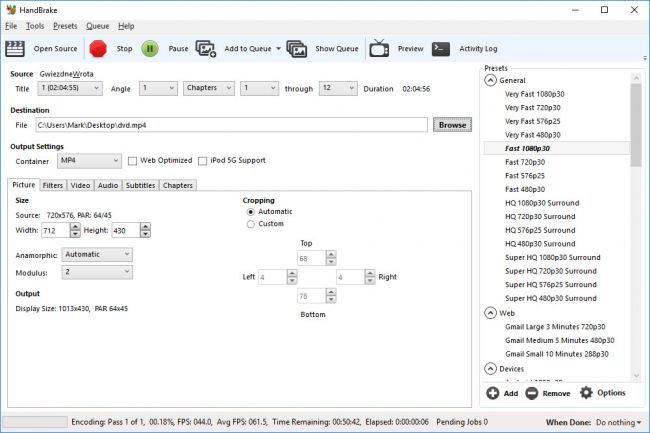Click the Add to Queue icon
Image resolution: width=650 pixels, height=433 pixels.
click(206, 48)
